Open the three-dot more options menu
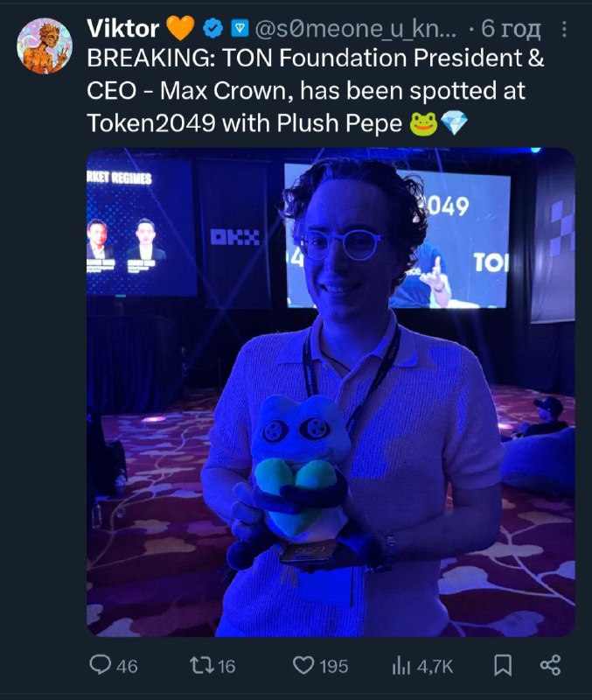The image size is (592, 700). click(x=564, y=29)
